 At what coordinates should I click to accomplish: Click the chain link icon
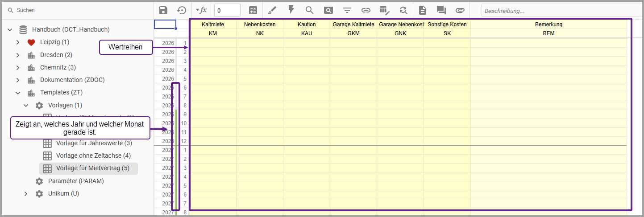pyautogui.click(x=366, y=10)
